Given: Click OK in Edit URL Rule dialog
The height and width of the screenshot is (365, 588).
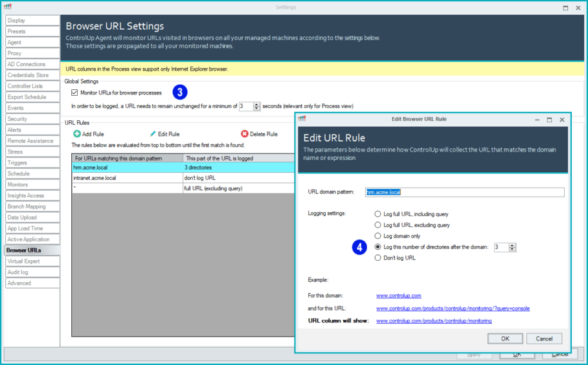Looking at the screenshot, I should (505, 338).
